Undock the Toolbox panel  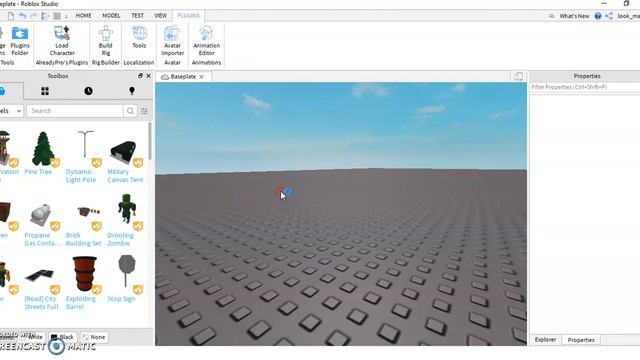click(140, 76)
